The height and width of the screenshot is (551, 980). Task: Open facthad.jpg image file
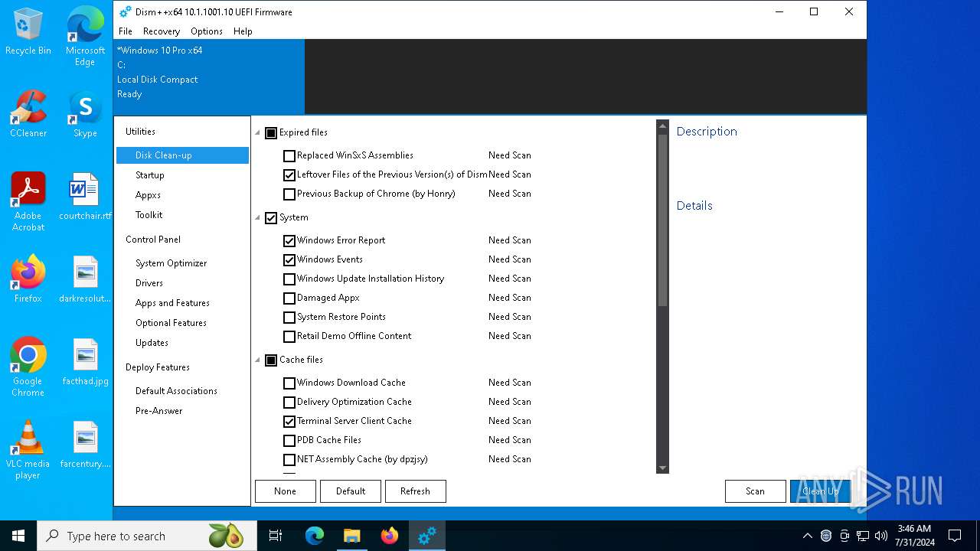tap(85, 362)
